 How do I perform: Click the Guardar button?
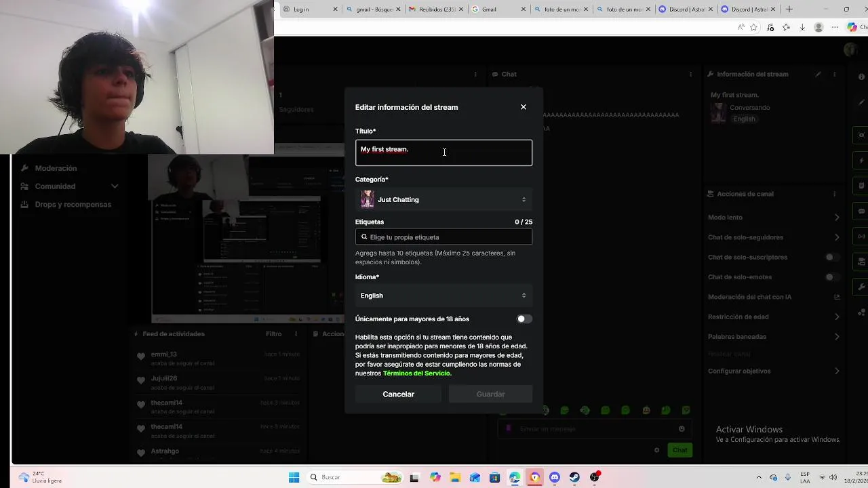click(x=490, y=394)
